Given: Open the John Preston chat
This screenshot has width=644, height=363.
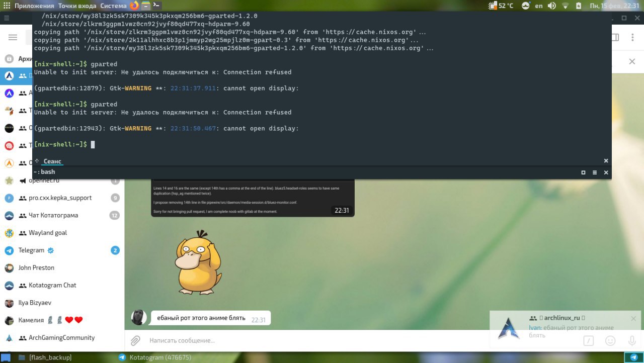Looking at the screenshot, I should coord(62,268).
